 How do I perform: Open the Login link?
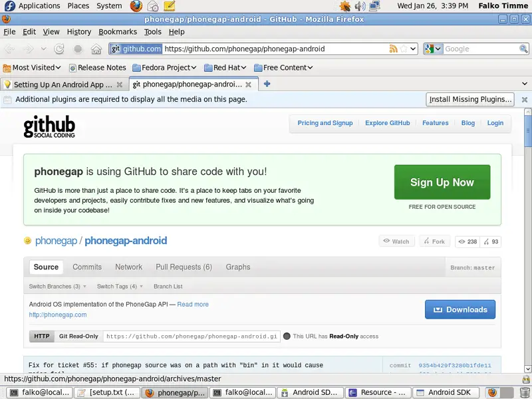[x=495, y=123]
